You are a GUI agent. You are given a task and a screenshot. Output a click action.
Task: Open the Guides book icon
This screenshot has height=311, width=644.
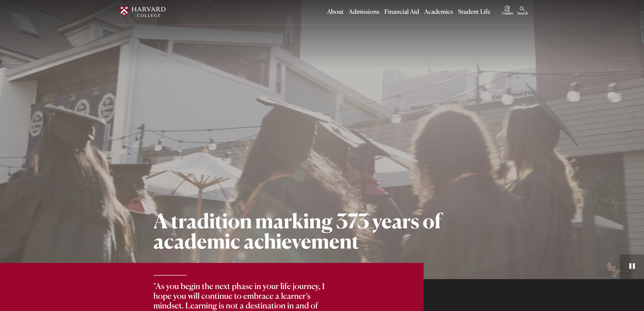(507, 8)
